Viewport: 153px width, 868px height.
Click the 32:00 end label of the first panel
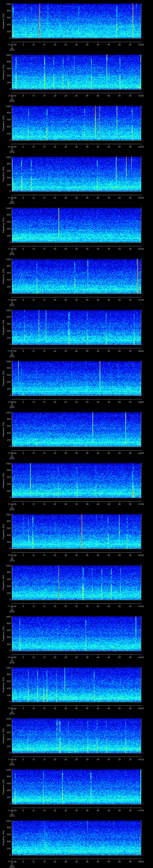point(141,44)
